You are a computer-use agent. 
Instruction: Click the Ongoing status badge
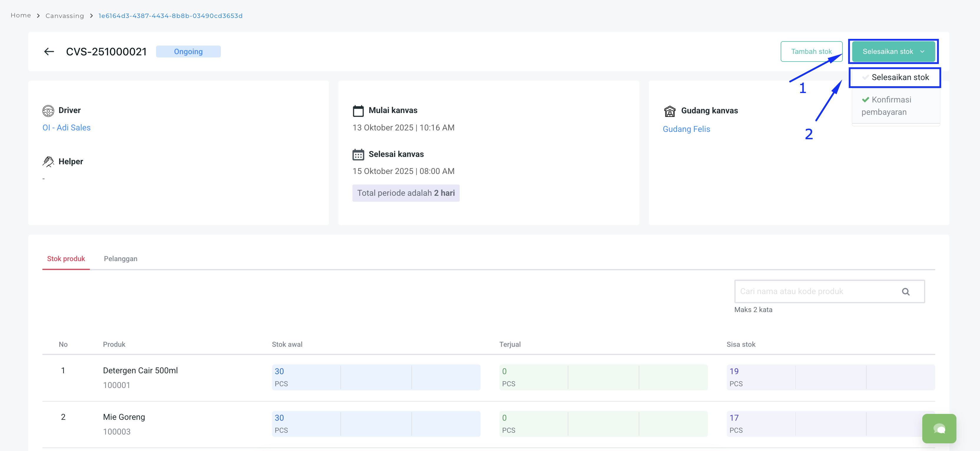[x=188, y=52]
